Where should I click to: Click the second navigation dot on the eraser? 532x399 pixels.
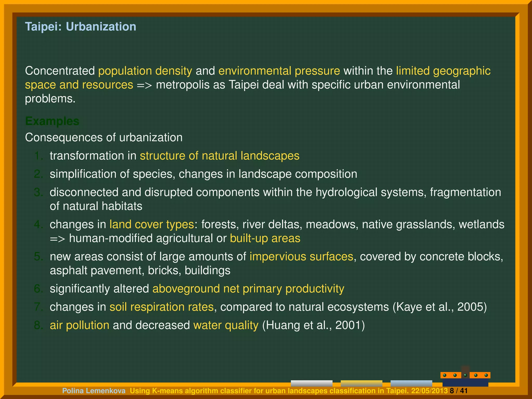tap(455, 375)
